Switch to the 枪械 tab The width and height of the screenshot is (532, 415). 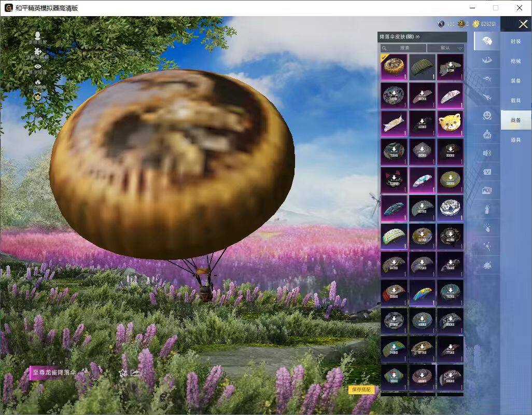[x=516, y=61]
